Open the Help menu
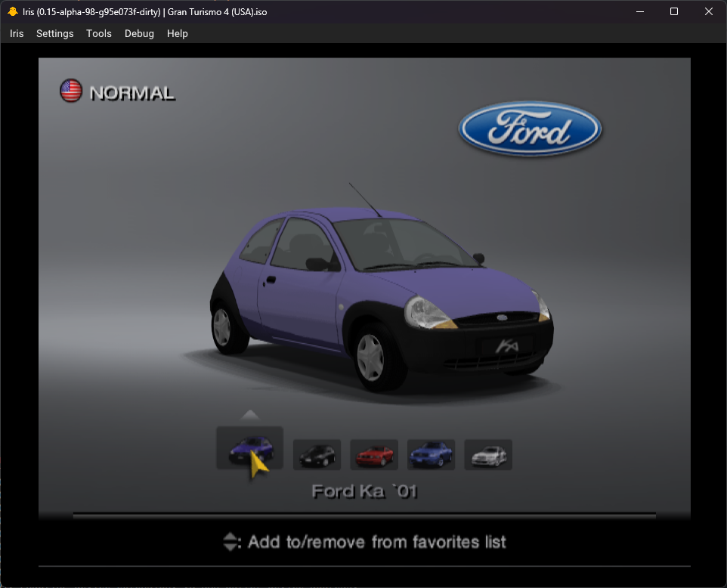The height and width of the screenshot is (588, 727). (177, 33)
